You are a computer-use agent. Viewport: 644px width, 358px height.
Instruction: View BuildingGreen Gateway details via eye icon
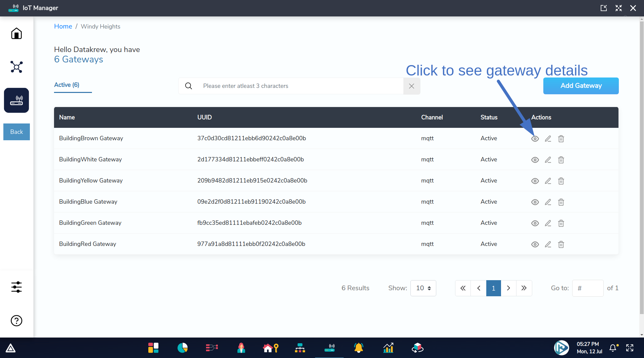pos(535,223)
